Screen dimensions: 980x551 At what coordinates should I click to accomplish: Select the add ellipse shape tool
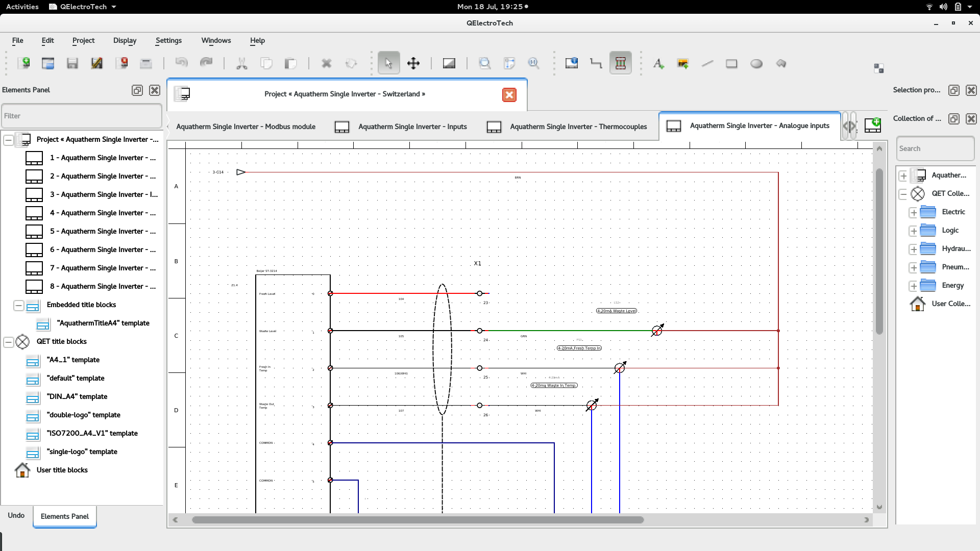[x=756, y=63]
